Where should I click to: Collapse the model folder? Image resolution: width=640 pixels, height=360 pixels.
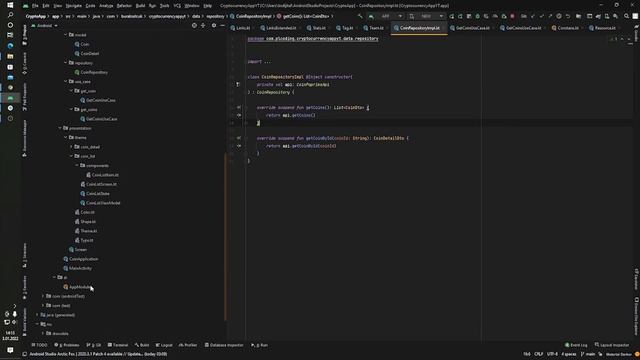(x=65, y=35)
